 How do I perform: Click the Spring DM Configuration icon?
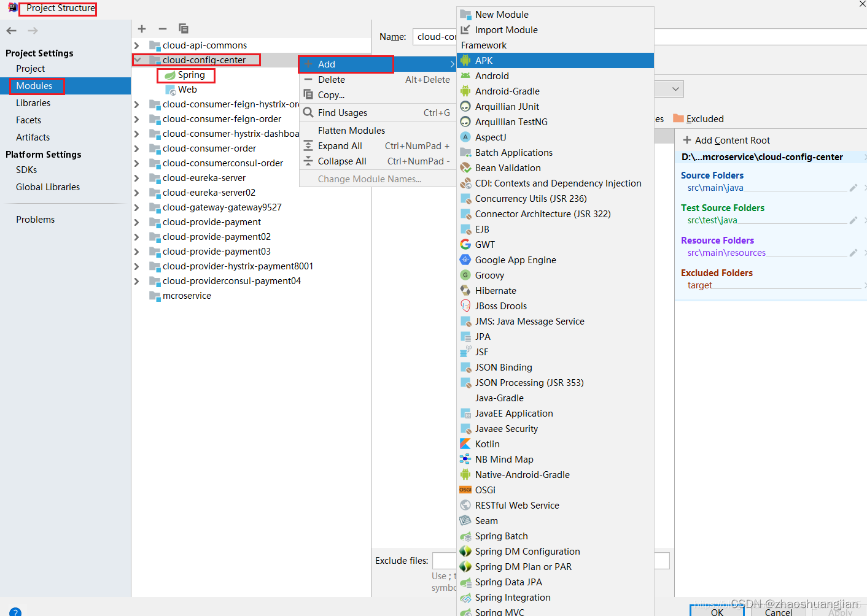(465, 551)
